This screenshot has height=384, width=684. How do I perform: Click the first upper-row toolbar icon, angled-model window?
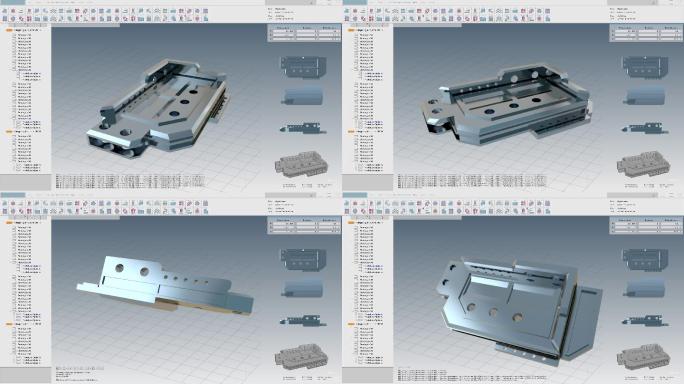pos(5,11)
